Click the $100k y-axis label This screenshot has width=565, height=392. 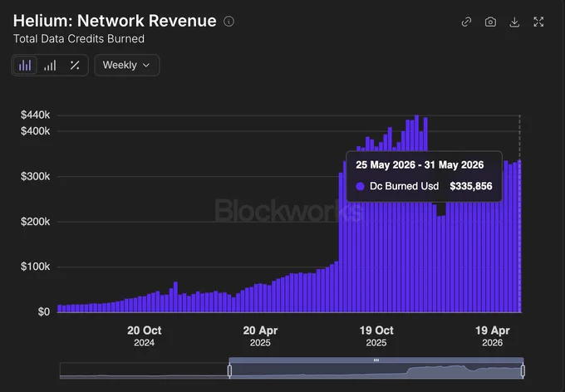pyautogui.click(x=35, y=267)
